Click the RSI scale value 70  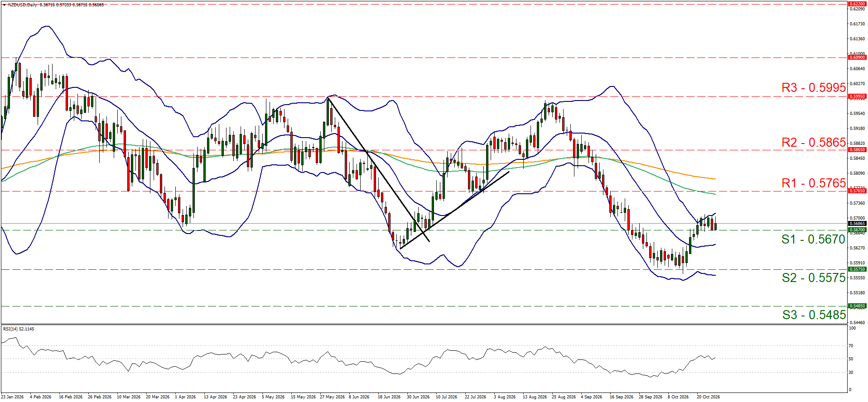click(851, 346)
